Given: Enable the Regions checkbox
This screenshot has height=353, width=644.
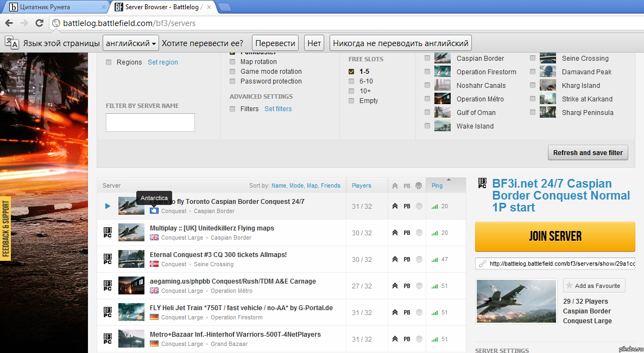Looking at the screenshot, I should [109, 62].
